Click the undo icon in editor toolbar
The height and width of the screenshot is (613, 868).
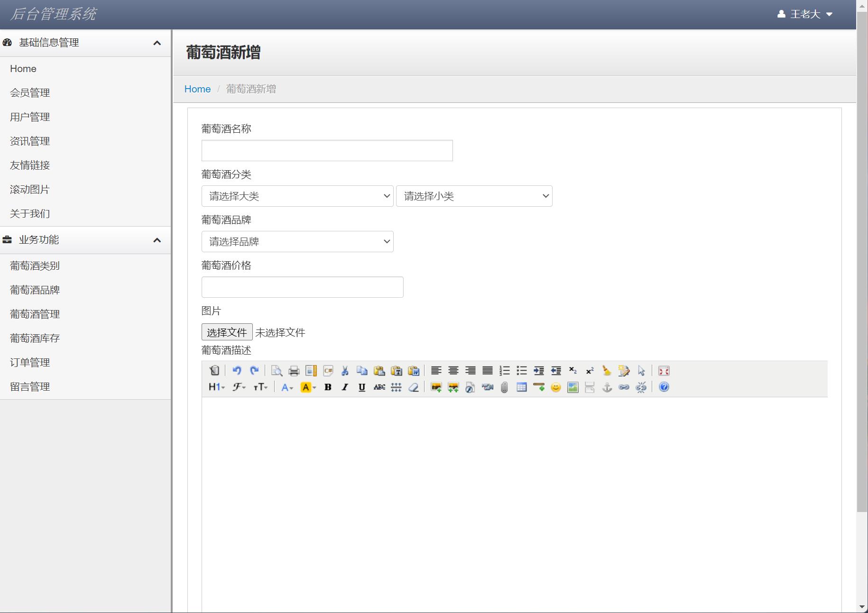(x=237, y=371)
